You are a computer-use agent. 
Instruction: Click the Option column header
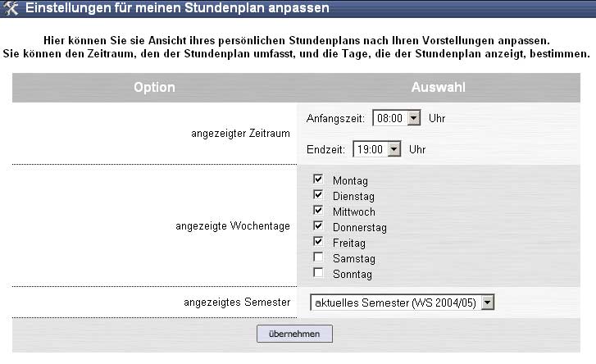pyautogui.click(x=154, y=87)
